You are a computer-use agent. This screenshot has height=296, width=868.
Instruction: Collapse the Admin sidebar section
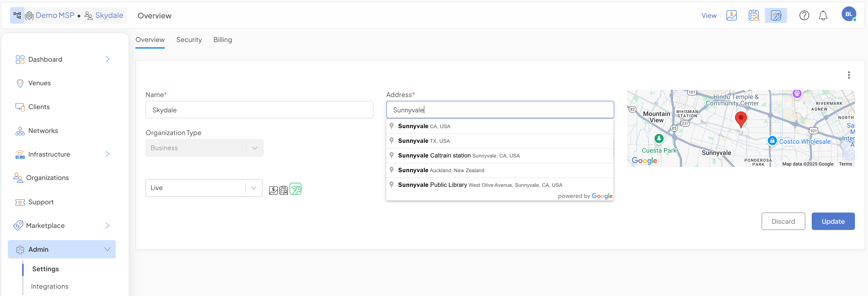coord(107,249)
